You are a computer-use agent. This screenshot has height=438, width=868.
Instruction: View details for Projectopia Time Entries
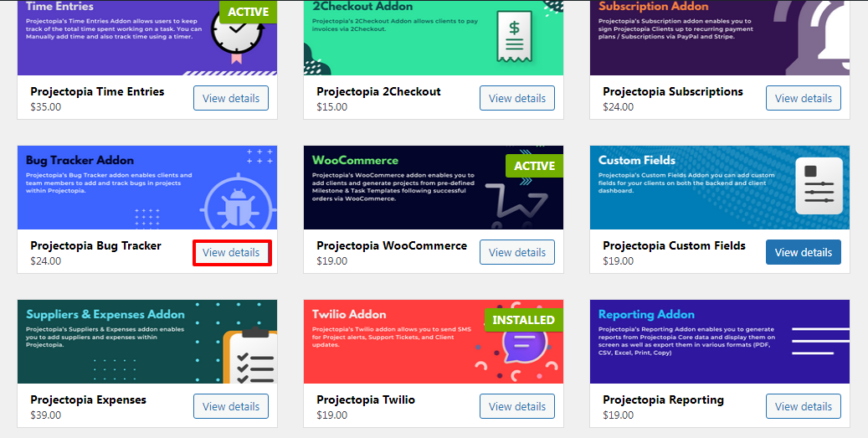point(231,98)
